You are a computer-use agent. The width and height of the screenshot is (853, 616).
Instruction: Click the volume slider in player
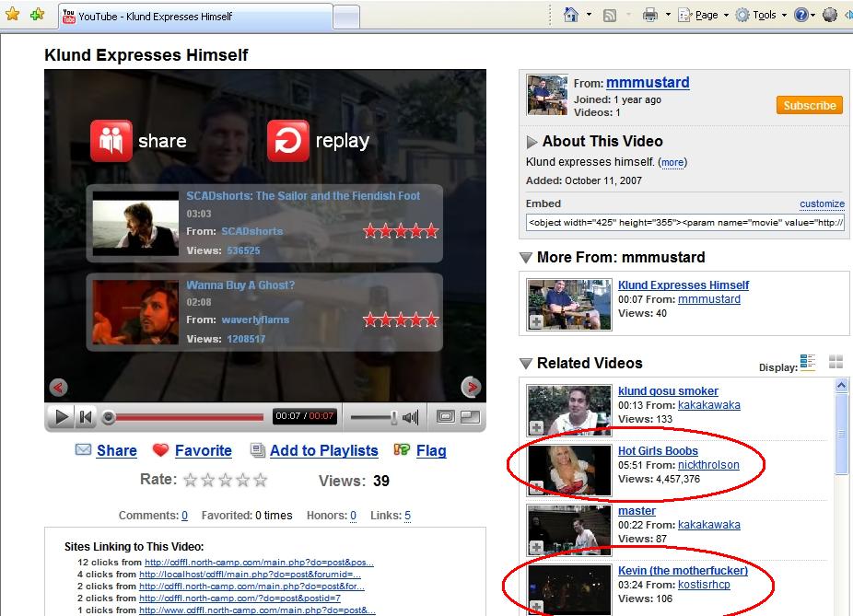pos(373,417)
